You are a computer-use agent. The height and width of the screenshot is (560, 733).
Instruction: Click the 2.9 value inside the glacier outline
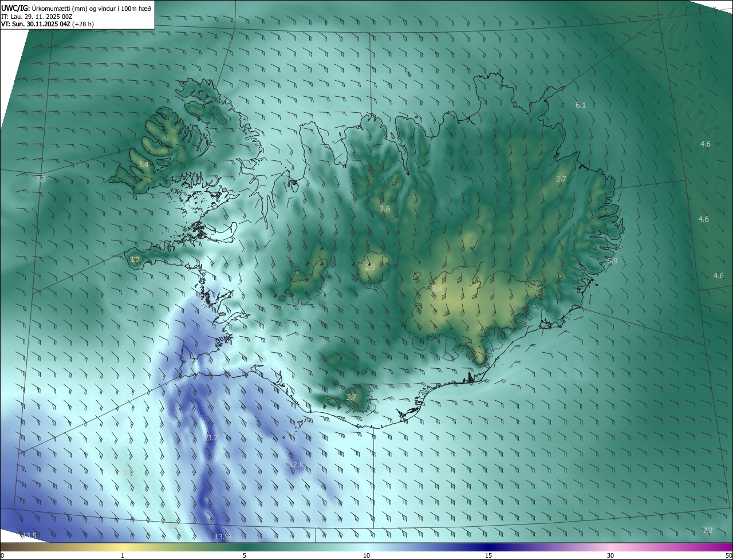pos(370,267)
